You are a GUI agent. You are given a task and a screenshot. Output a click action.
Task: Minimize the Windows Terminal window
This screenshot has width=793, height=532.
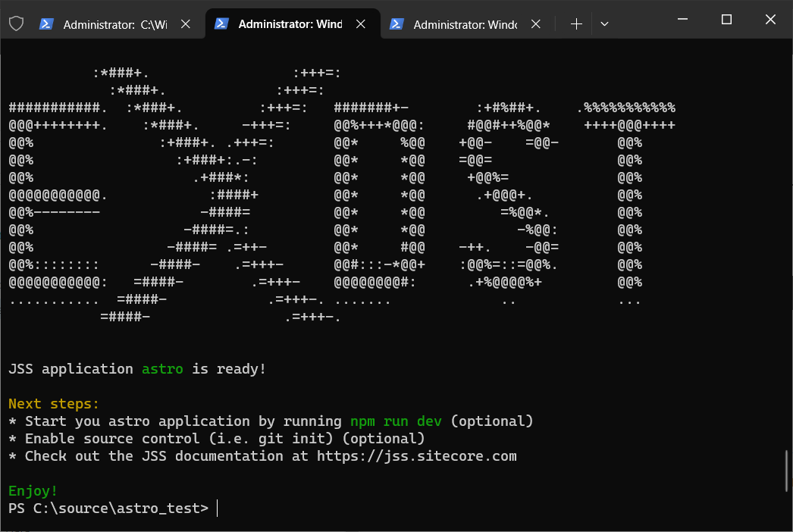pos(682,19)
